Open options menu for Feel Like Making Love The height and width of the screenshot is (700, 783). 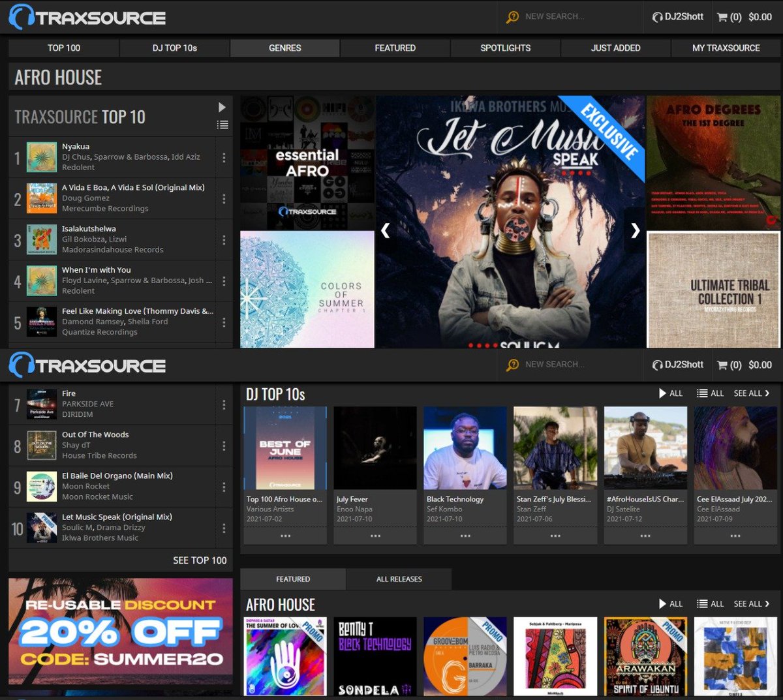224,322
